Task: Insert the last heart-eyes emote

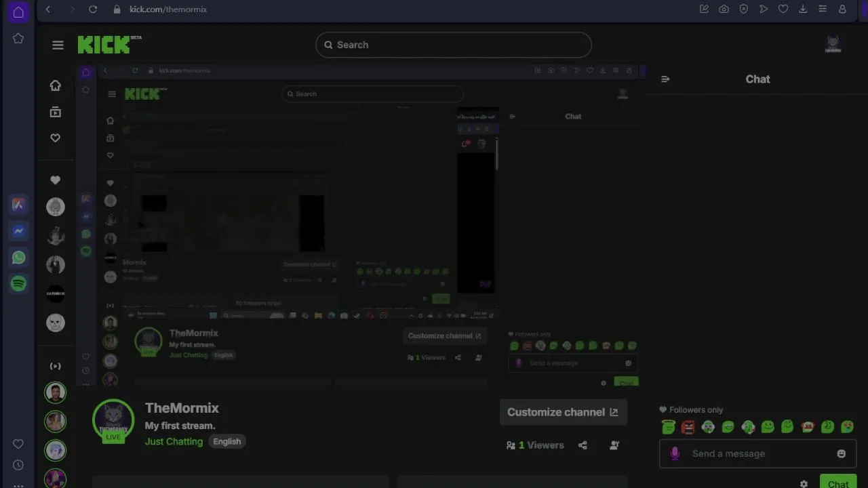Action: click(847, 426)
